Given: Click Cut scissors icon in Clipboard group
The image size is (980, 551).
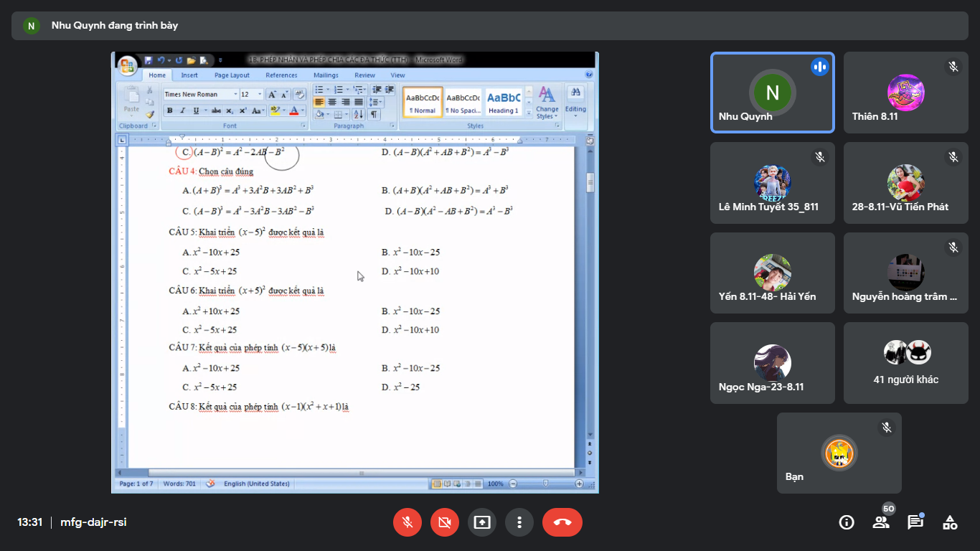Looking at the screenshot, I should pos(149,90).
